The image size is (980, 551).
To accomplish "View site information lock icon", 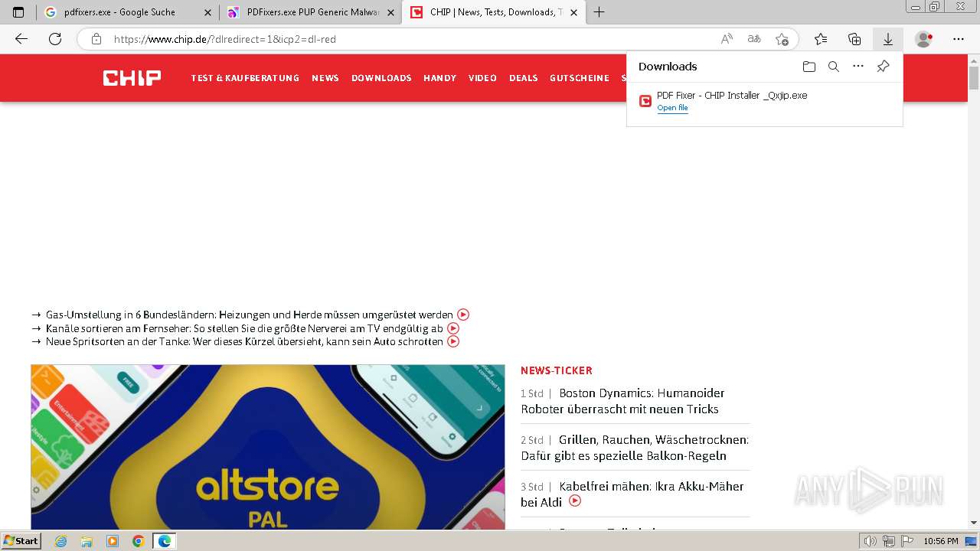I will 96,39.
